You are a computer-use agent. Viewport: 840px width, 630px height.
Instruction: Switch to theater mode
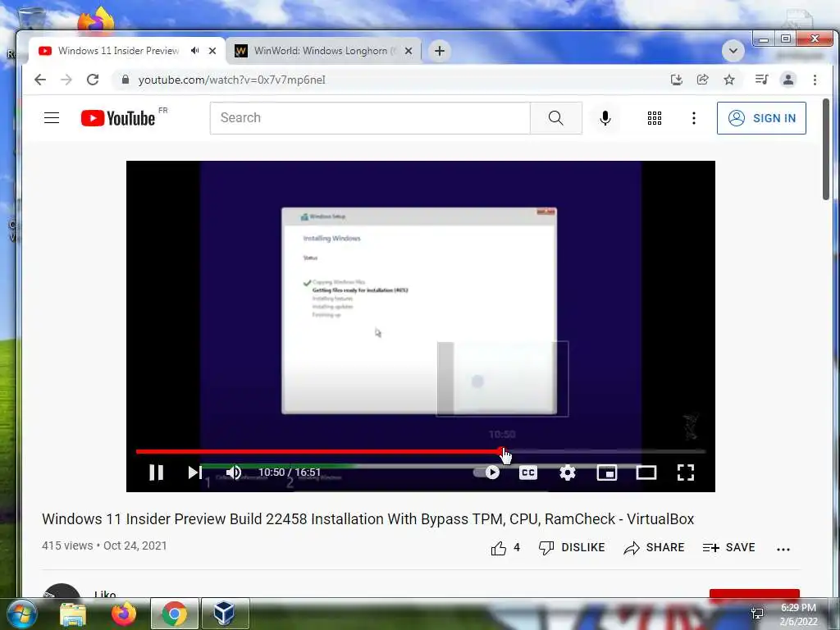[646, 472]
